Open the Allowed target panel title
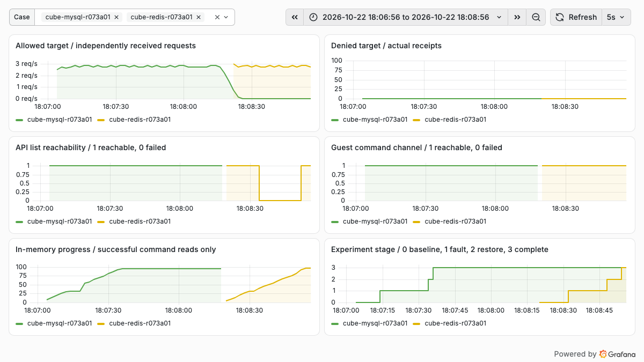This screenshot has width=644, height=362. [106, 46]
